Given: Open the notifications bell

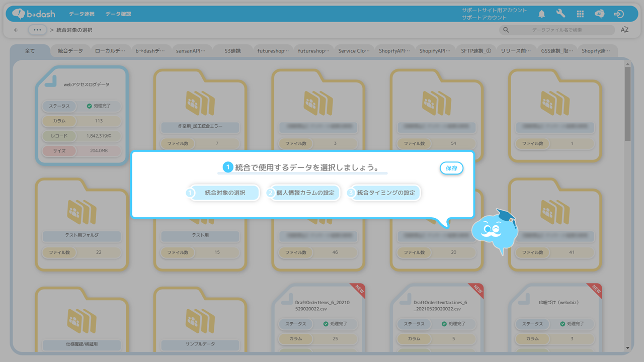Looking at the screenshot, I should tap(542, 14).
